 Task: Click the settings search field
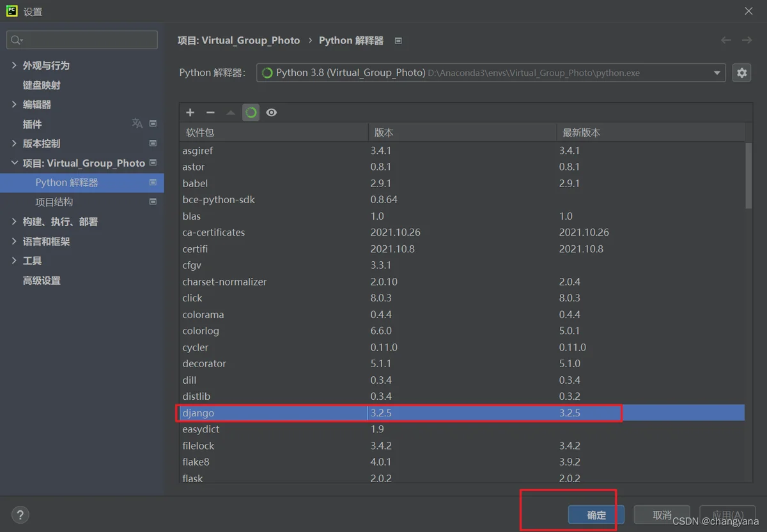pos(82,40)
